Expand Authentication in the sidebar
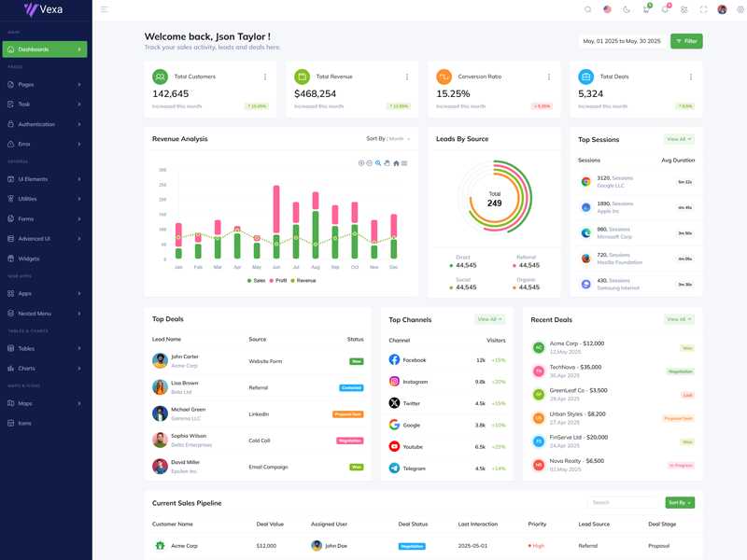Viewport: 747px width, 560px height. [45, 124]
